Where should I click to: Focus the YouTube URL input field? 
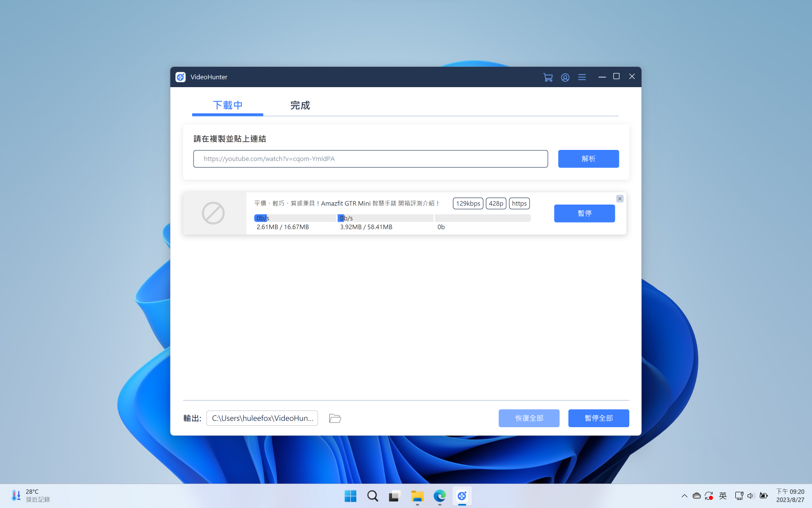370,159
